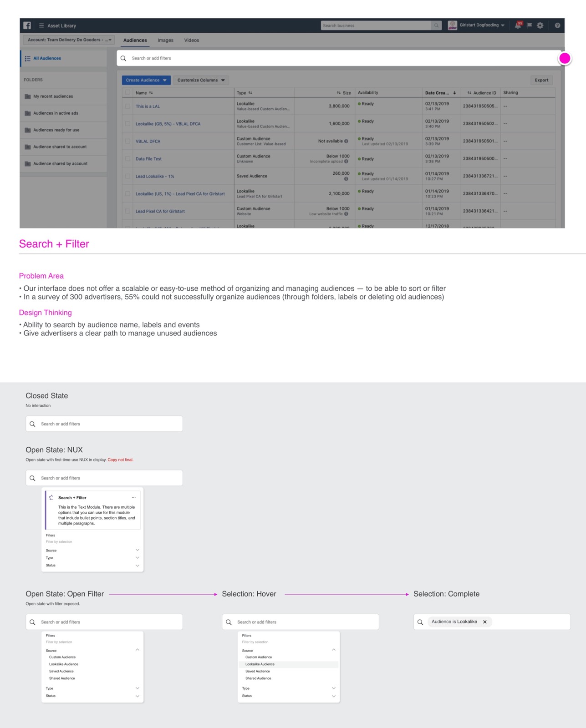Open settings gear in top bar
This screenshot has height=728, width=586.
point(540,25)
